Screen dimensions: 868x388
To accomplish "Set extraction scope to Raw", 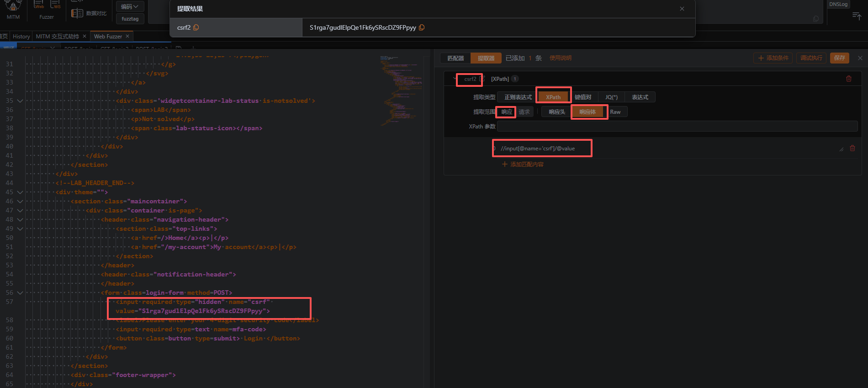I will pyautogui.click(x=615, y=112).
